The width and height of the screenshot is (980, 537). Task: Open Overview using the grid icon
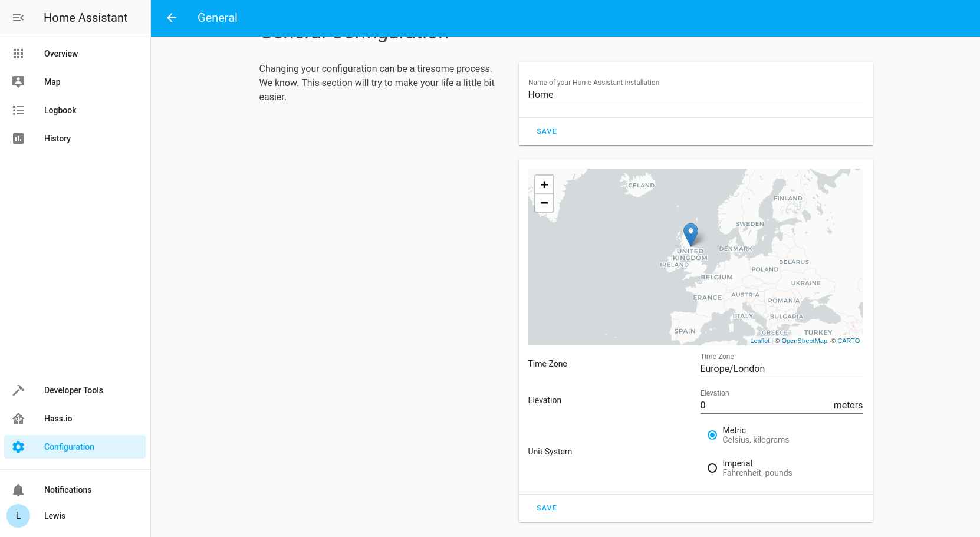[x=18, y=54]
